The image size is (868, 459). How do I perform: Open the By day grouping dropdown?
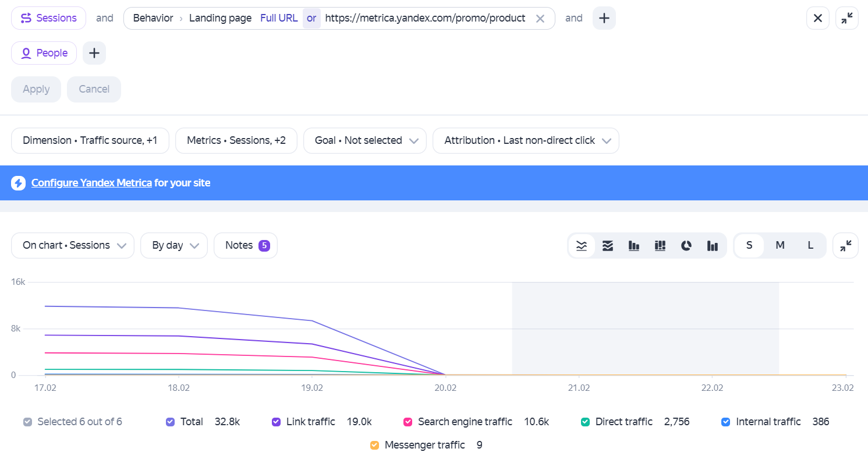click(174, 245)
